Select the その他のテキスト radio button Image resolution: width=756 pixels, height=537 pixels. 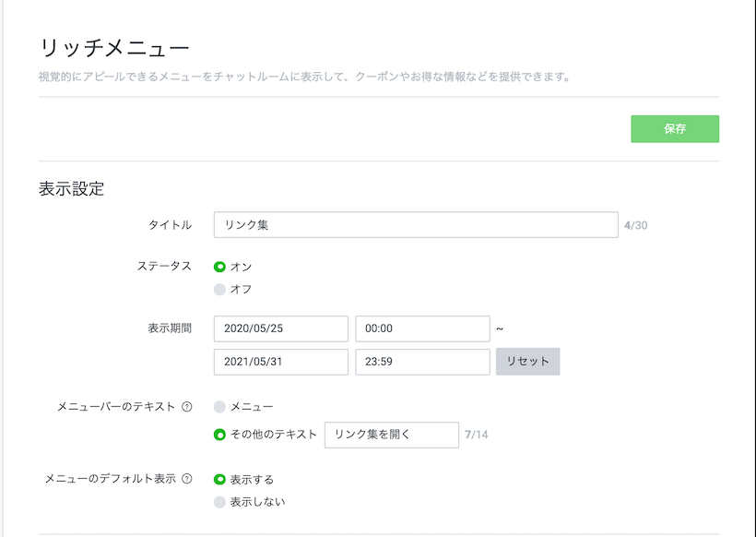coord(219,435)
